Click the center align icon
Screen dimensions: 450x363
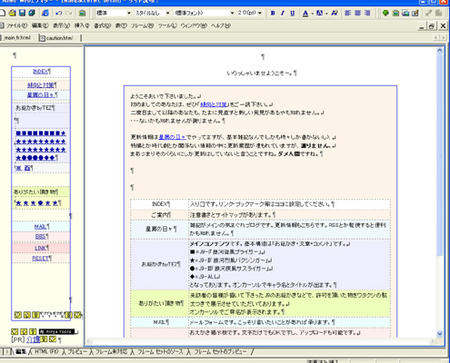pos(358,13)
